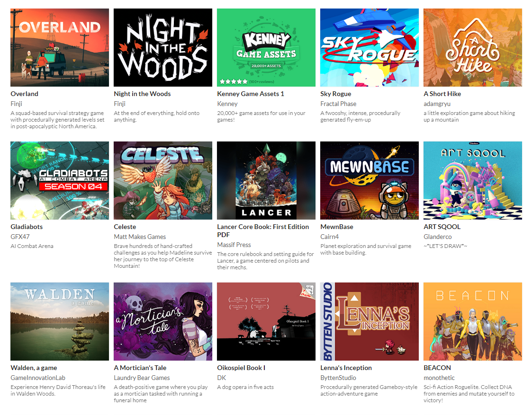View the ART SQOOL cover artwork

473,181
